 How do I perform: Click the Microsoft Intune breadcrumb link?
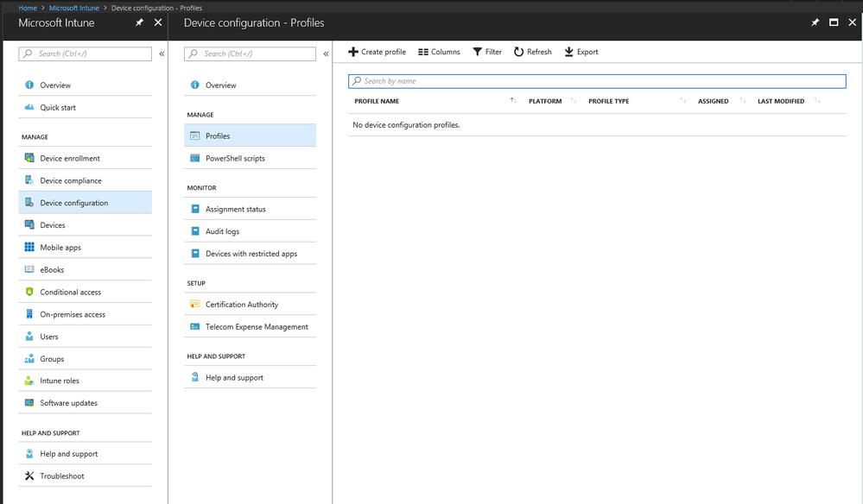(x=74, y=8)
